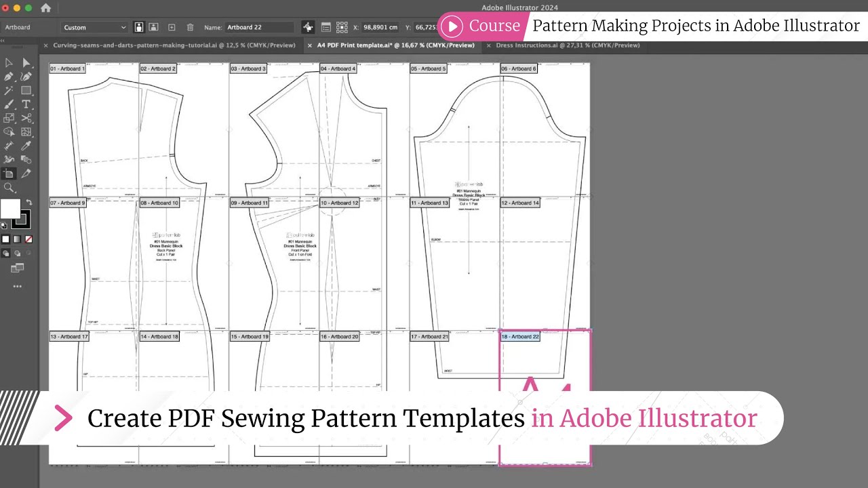Select the Pen tool
This screenshot has width=868, height=488.
[9, 77]
